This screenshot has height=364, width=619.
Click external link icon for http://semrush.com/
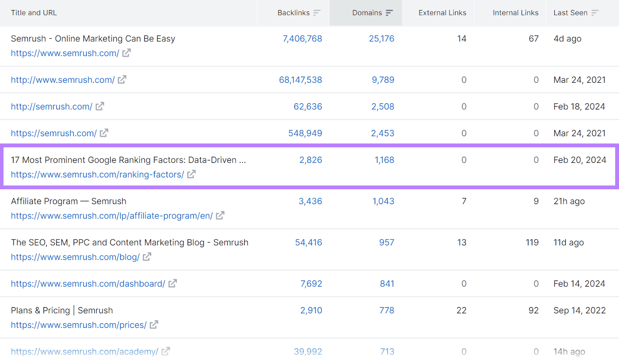coord(100,106)
